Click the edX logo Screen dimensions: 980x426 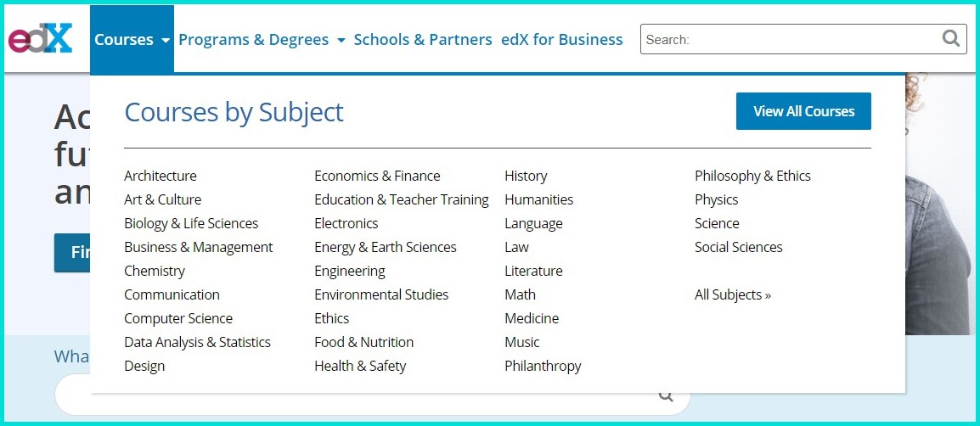pyautogui.click(x=41, y=39)
